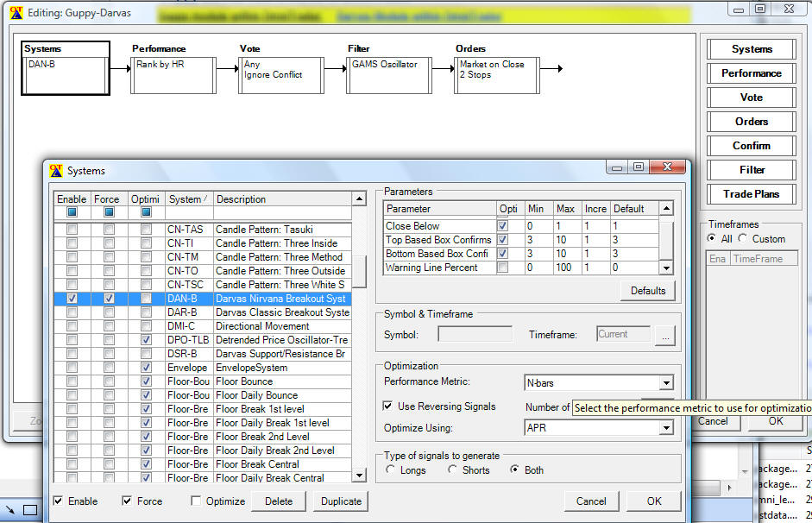This screenshot has width=812, height=523.
Task: Click the Vote button in right panel
Action: [x=752, y=98]
